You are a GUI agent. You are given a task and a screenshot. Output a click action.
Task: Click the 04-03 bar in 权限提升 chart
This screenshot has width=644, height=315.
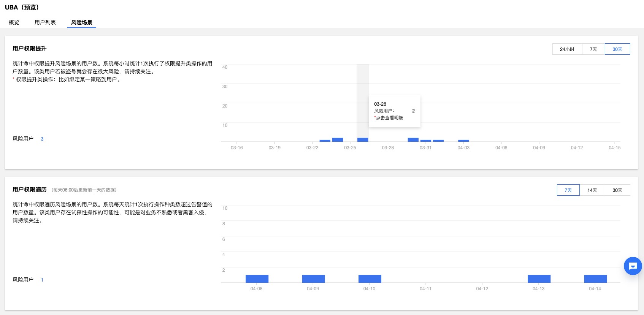[x=463, y=141]
